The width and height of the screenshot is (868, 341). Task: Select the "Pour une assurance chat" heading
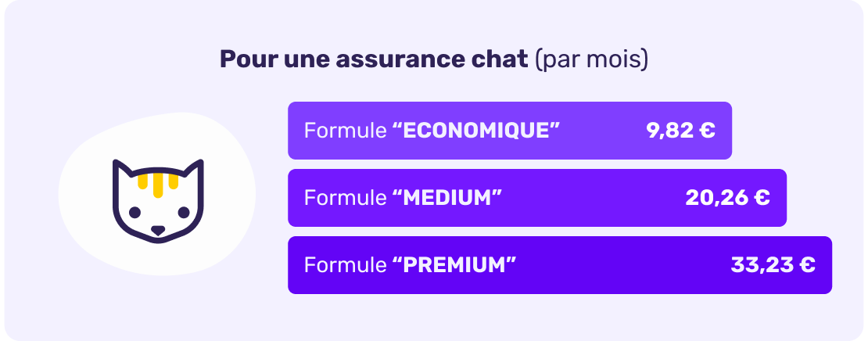click(374, 59)
